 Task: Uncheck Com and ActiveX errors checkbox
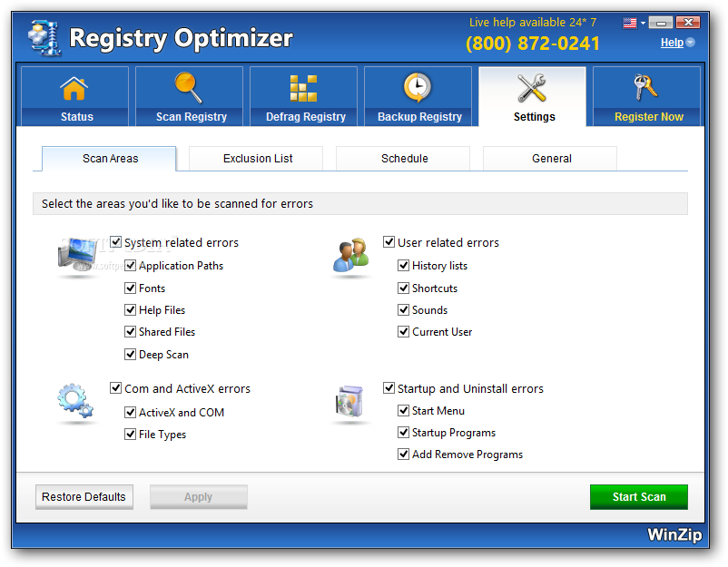(x=116, y=388)
